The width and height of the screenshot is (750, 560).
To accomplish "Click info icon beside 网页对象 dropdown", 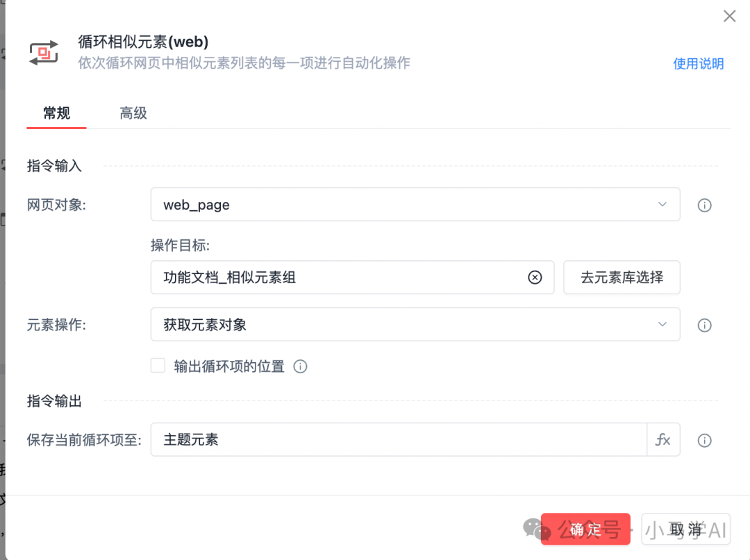I will (704, 205).
